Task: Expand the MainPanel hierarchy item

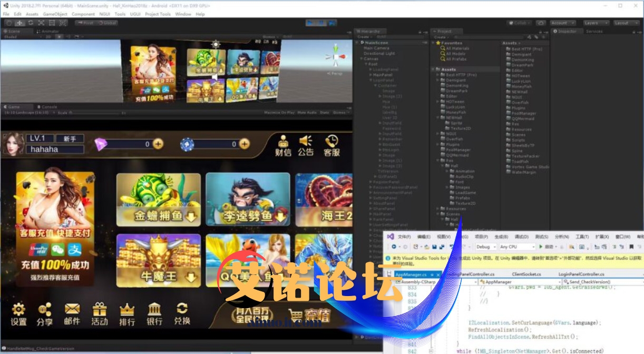Action: [370, 75]
